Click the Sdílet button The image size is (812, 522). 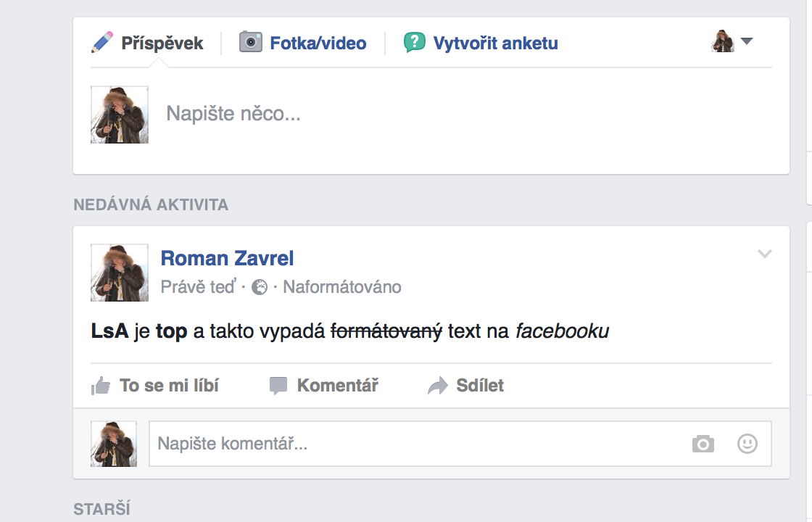pos(479,386)
